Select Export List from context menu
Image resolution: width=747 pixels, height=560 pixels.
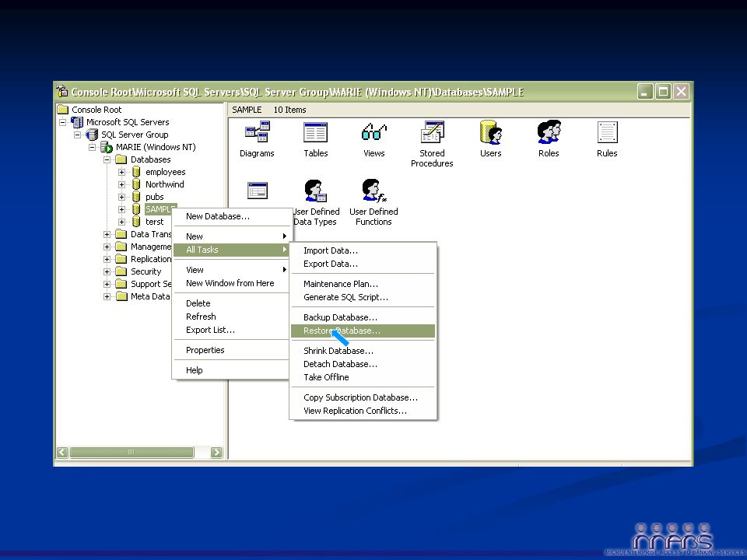(x=231, y=330)
